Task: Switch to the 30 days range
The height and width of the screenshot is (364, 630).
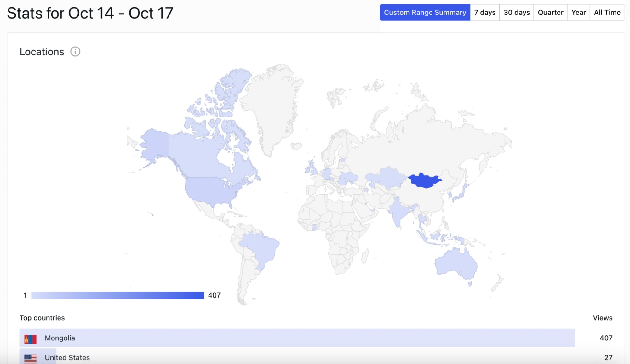Action: [x=517, y=13]
